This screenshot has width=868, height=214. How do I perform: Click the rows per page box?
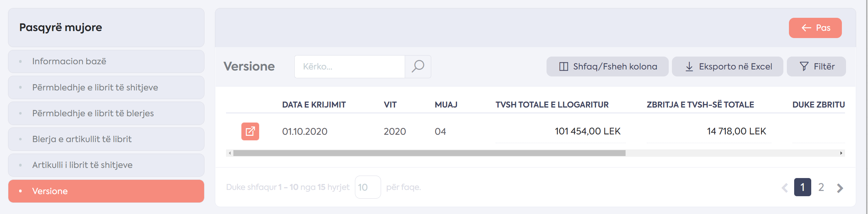368,187
